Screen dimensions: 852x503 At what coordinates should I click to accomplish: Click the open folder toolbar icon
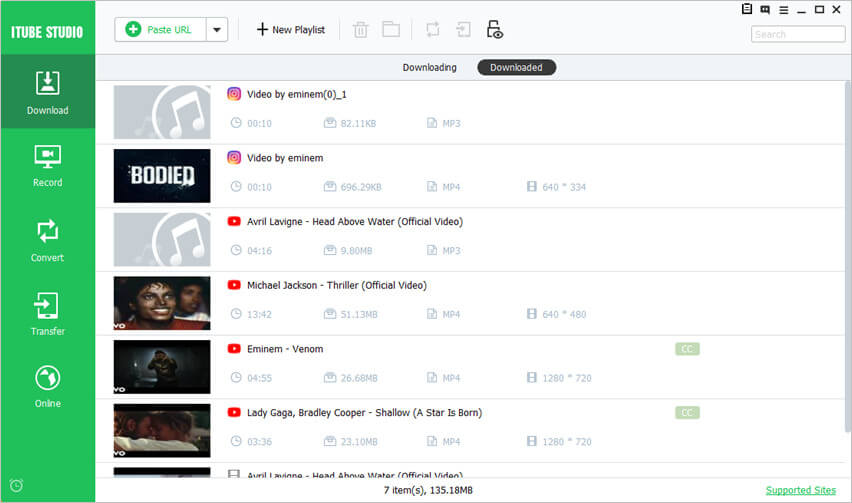pyautogui.click(x=390, y=29)
